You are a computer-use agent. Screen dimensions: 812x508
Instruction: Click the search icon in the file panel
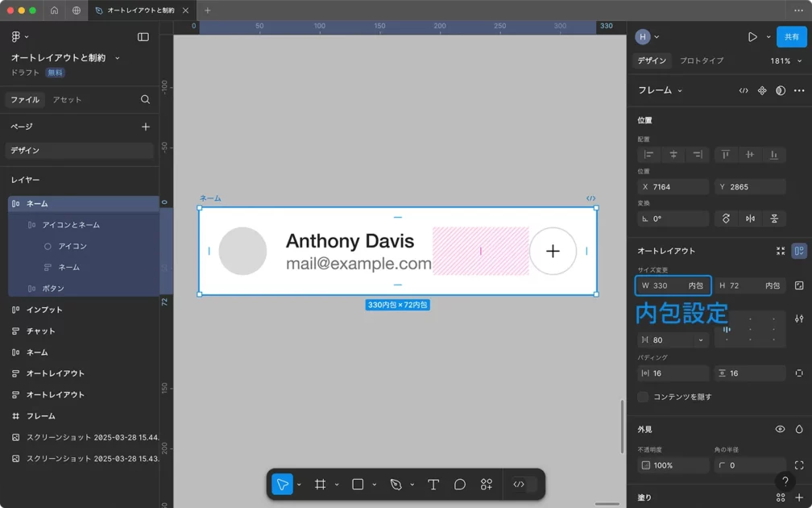point(146,100)
